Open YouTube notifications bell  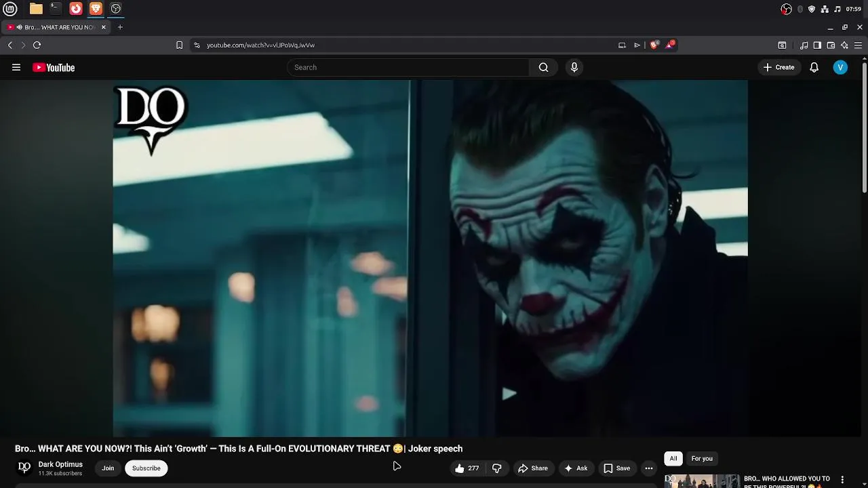814,67
